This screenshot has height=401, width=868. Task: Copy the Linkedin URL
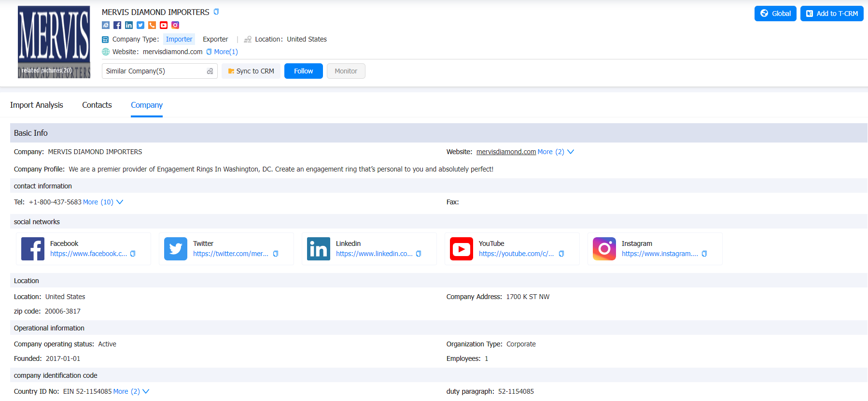click(419, 254)
